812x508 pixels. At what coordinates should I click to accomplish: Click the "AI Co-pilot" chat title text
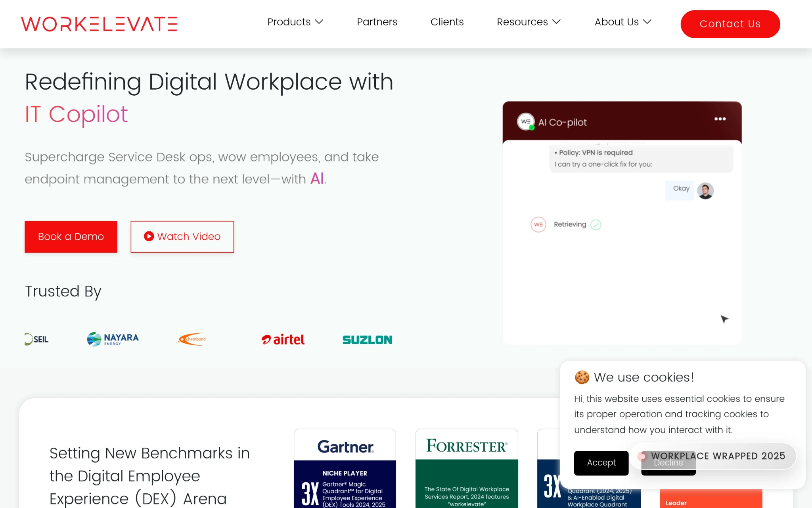click(x=562, y=122)
